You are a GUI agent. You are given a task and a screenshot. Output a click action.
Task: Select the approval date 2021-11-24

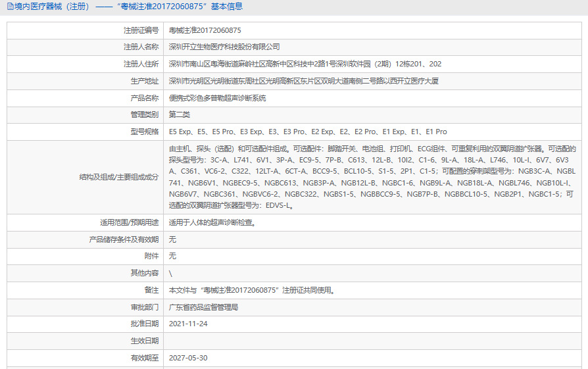click(188, 324)
